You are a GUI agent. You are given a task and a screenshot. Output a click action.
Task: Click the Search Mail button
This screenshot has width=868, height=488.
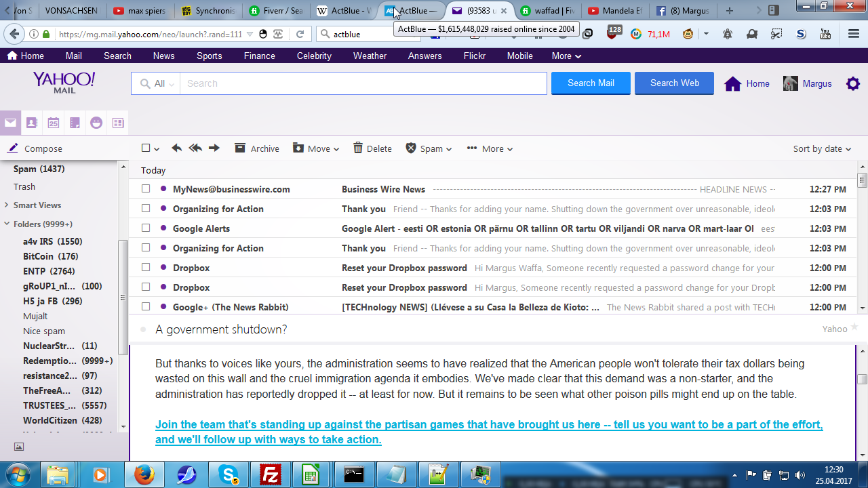pos(591,83)
